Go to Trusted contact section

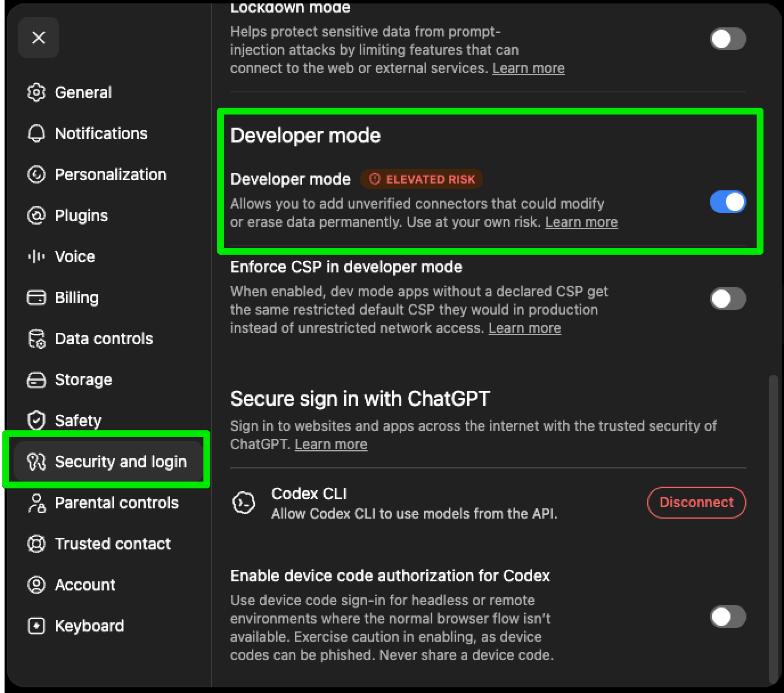(x=108, y=544)
